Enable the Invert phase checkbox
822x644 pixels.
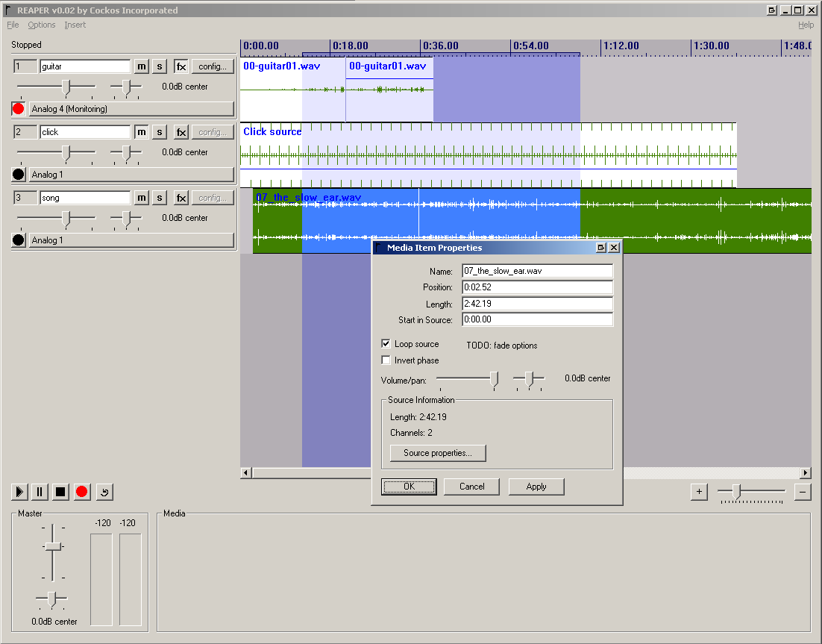pyautogui.click(x=386, y=360)
